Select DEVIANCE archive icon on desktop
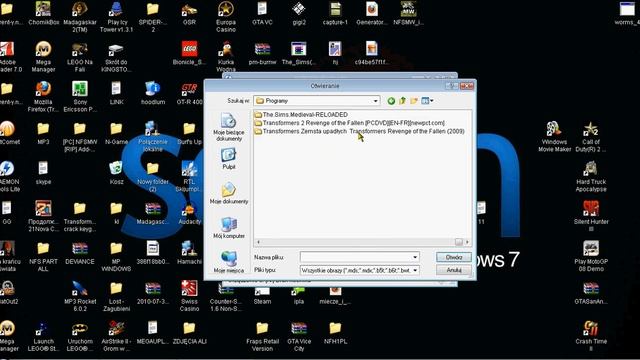 [x=80, y=253]
